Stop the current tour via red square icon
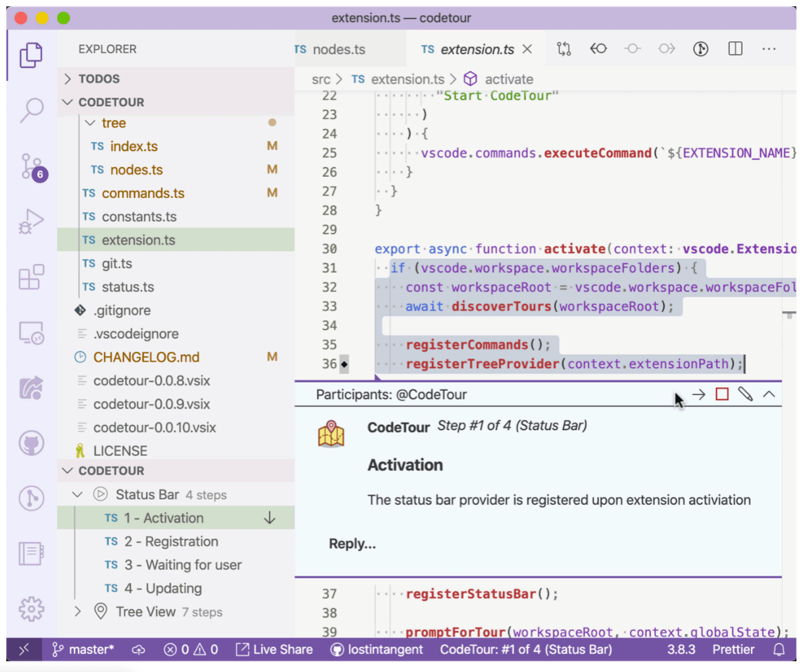 pyautogui.click(x=722, y=395)
